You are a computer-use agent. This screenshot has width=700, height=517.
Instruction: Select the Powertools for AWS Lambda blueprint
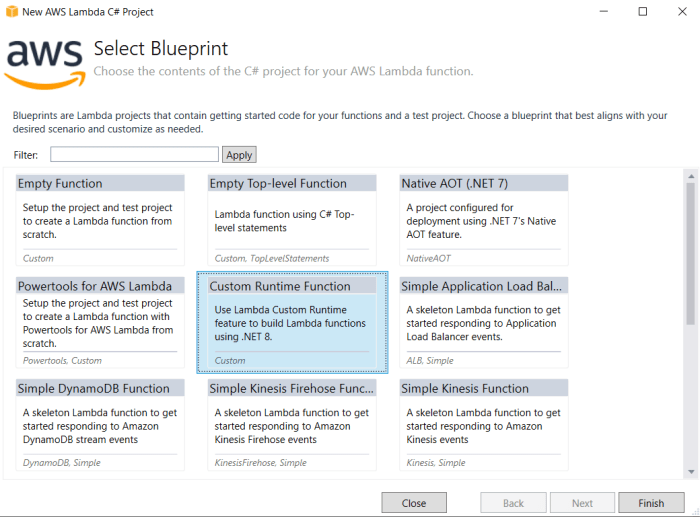[x=100, y=322]
